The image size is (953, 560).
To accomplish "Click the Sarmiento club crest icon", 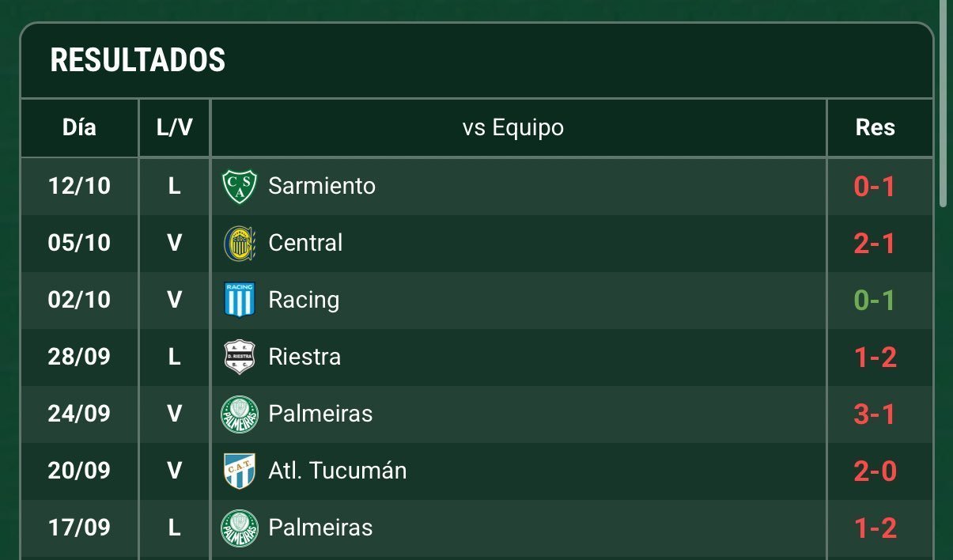I will pyautogui.click(x=240, y=187).
